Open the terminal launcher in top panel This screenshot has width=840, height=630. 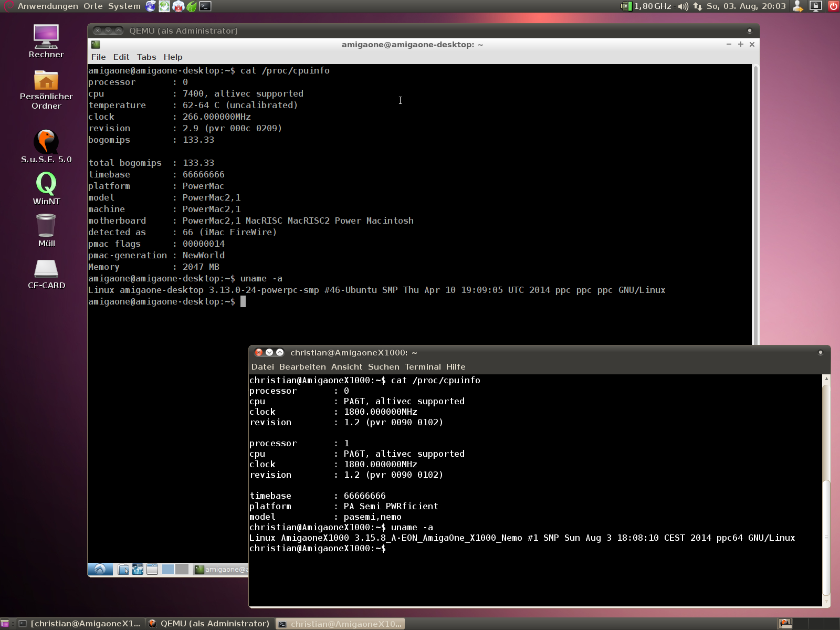(x=205, y=6)
